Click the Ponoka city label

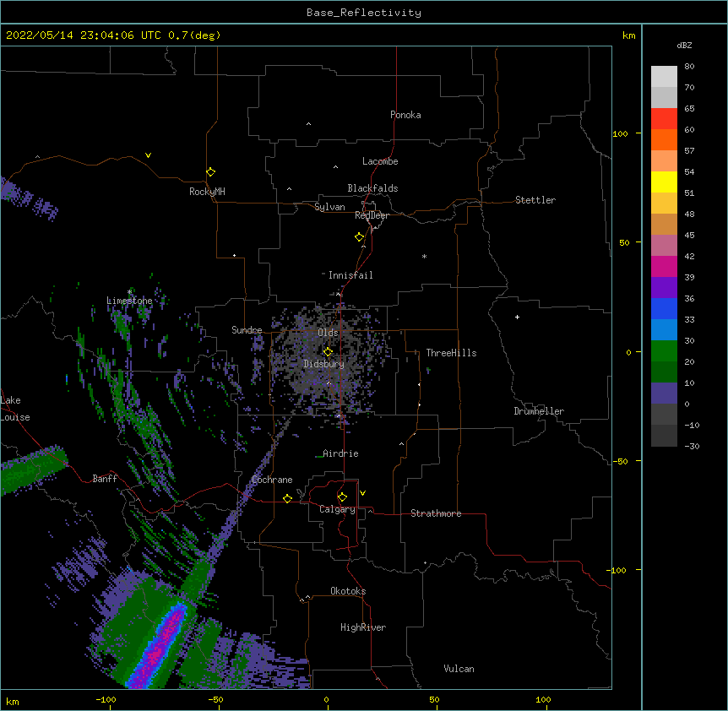[x=405, y=115]
